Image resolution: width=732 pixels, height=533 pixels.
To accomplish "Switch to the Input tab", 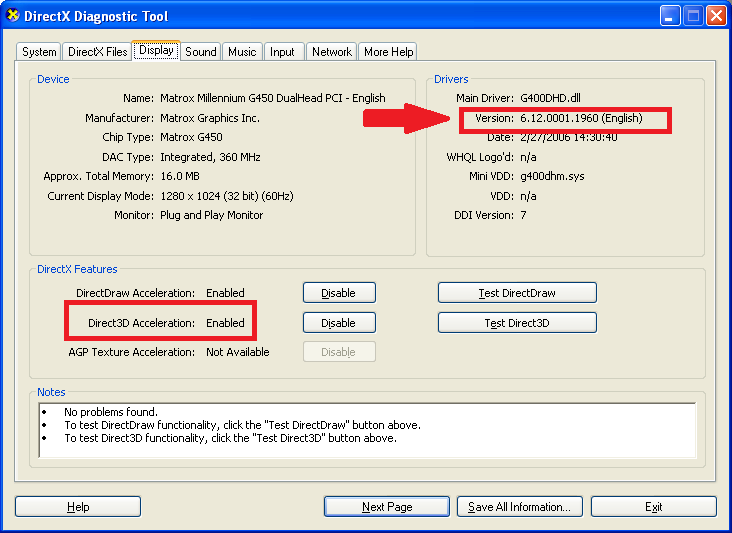I will [x=282, y=52].
